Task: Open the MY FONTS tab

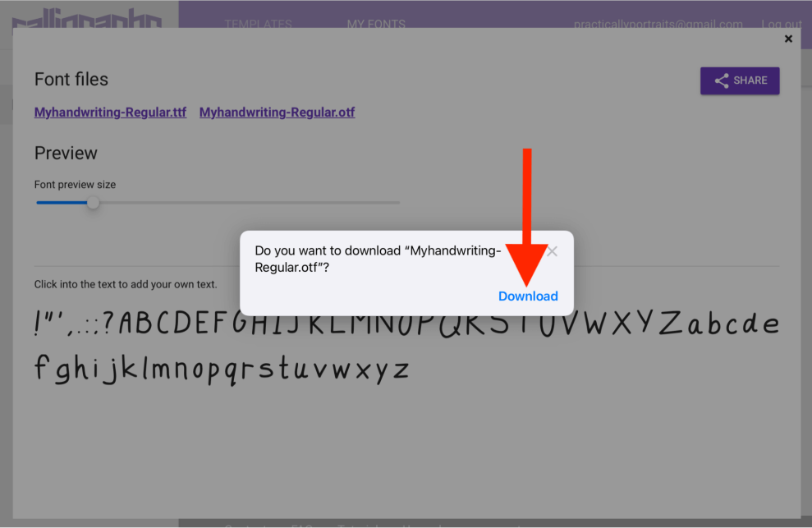Action: [376, 24]
